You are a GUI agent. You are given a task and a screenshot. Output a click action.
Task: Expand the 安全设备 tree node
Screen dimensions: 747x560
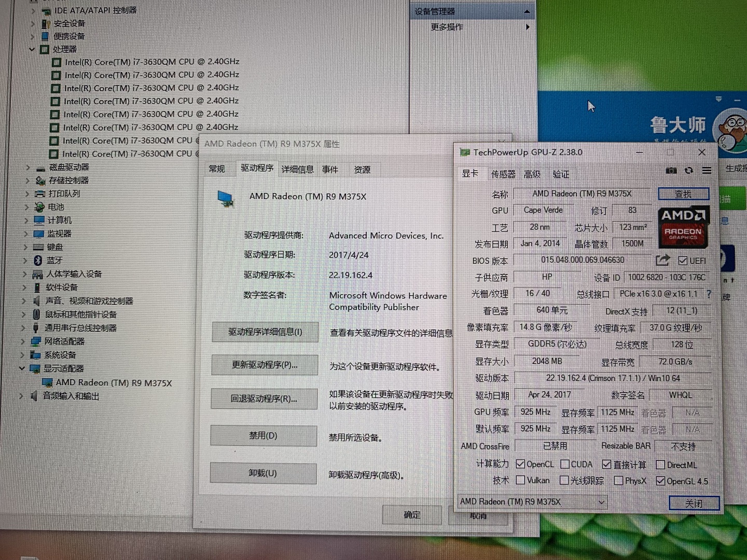click(33, 23)
